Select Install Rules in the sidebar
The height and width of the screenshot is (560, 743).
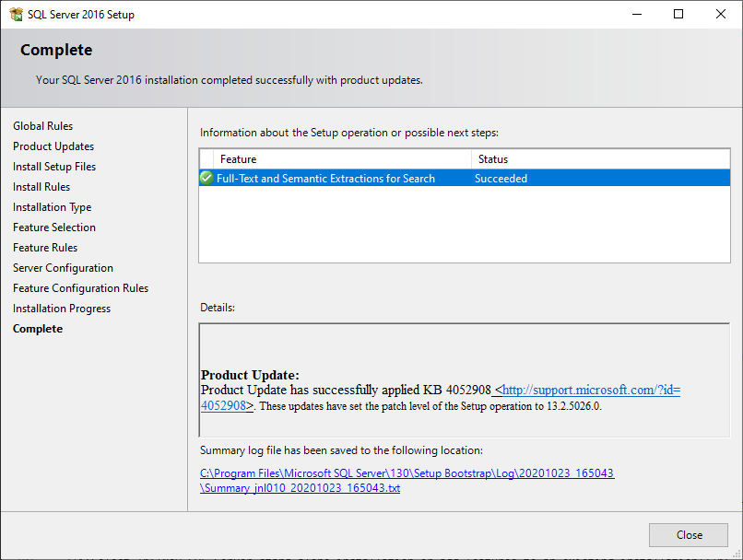41,187
